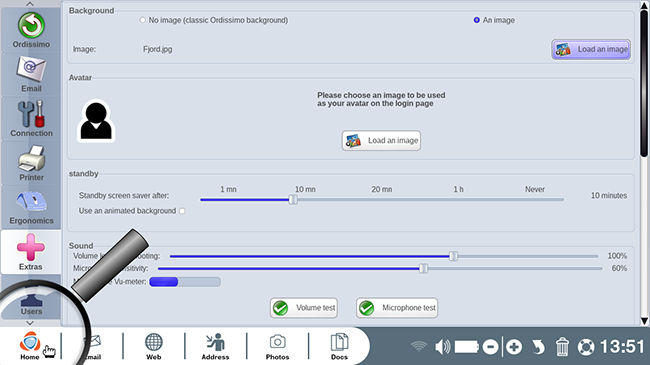Image resolution: width=650 pixels, height=365 pixels.
Task: Open the Printer settings section
Action: [31, 163]
